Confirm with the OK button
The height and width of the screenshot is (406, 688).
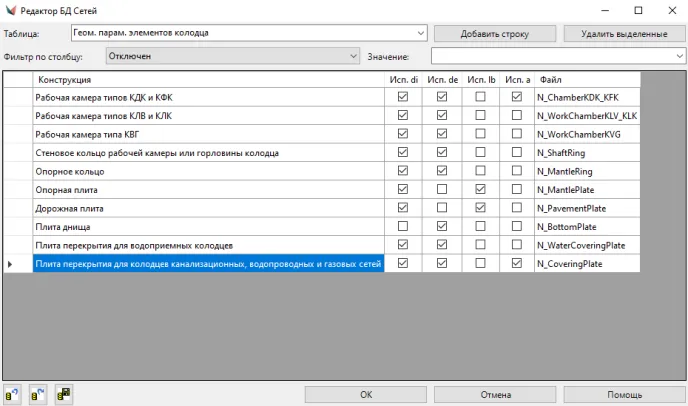366,394
